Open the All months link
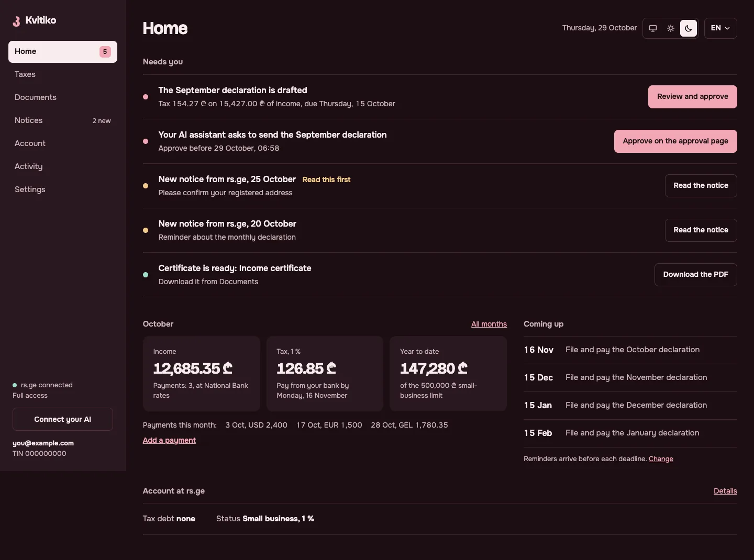Screen dimensions: 754x560 tap(489, 324)
